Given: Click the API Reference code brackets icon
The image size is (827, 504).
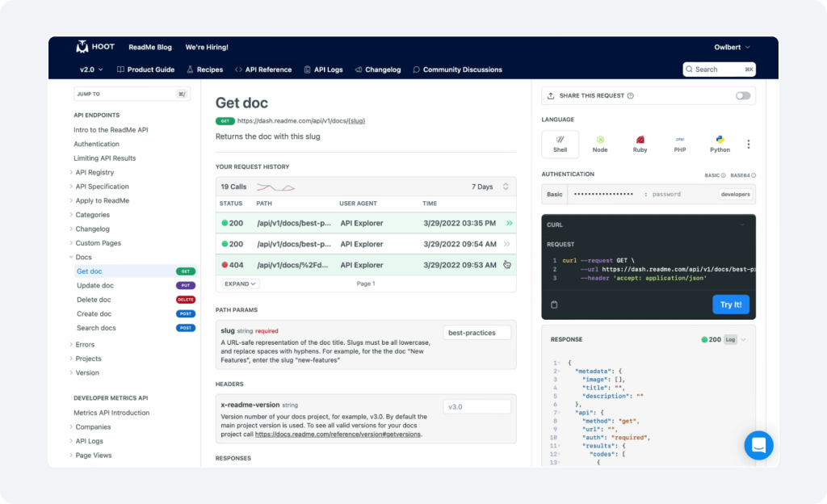Looking at the screenshot, I should point(238,69).
